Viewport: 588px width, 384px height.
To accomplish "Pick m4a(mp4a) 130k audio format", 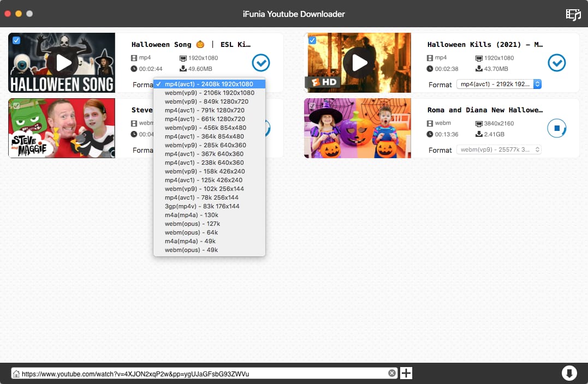I will (x=192, y=215).
